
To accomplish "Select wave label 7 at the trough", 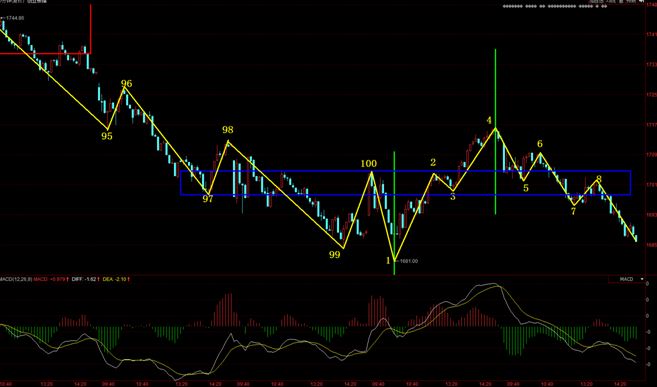I will click(573, 212).
